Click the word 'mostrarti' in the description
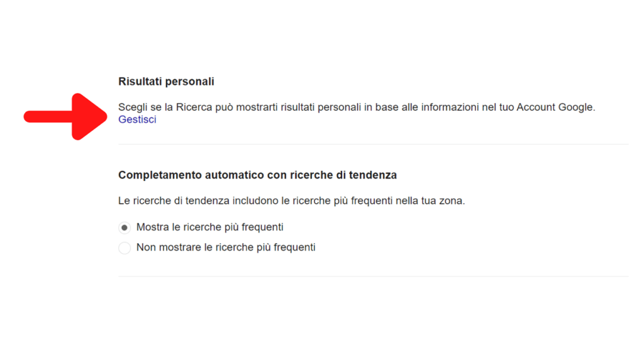Image resolution: width=644 pixels, height=362 pixels. 257,107
